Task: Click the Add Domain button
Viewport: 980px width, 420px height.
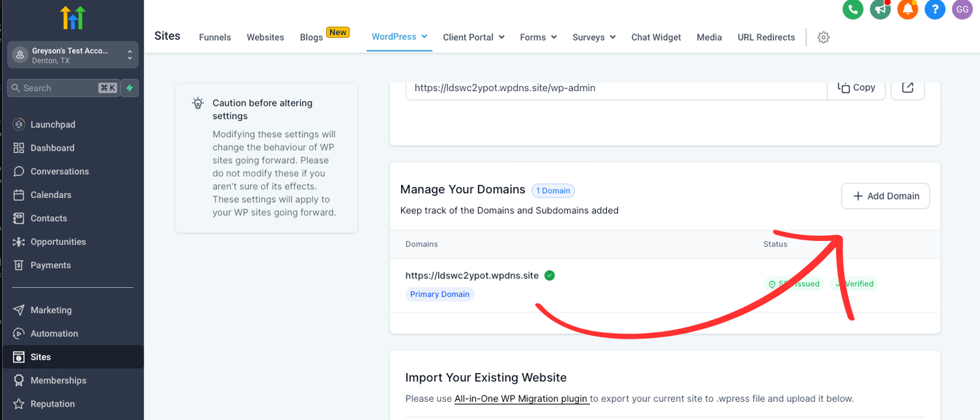Action: [x=885, y=196]
